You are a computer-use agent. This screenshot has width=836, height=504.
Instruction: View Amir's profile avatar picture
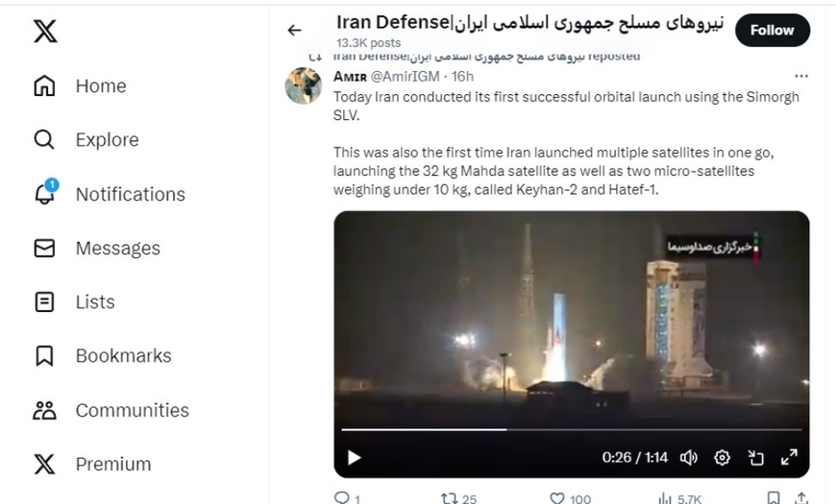tap(304, 85)
